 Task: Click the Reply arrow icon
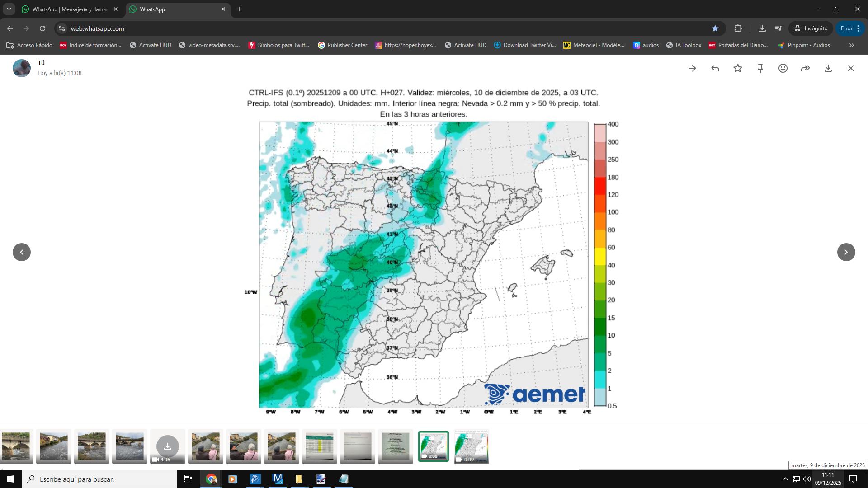(715, 68)
